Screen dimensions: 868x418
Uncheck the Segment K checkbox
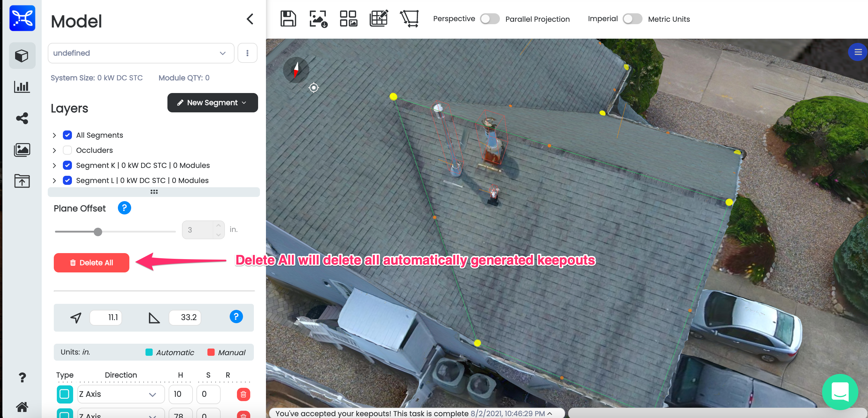67,166
